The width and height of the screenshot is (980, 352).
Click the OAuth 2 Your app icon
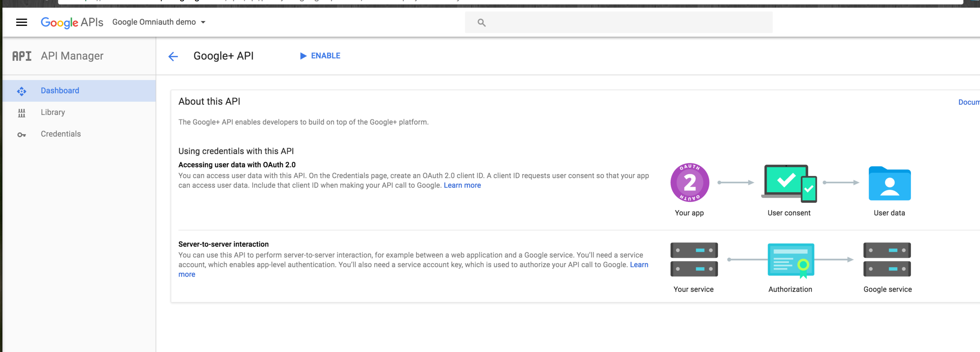pyautogui.click(x=690, y=182)
